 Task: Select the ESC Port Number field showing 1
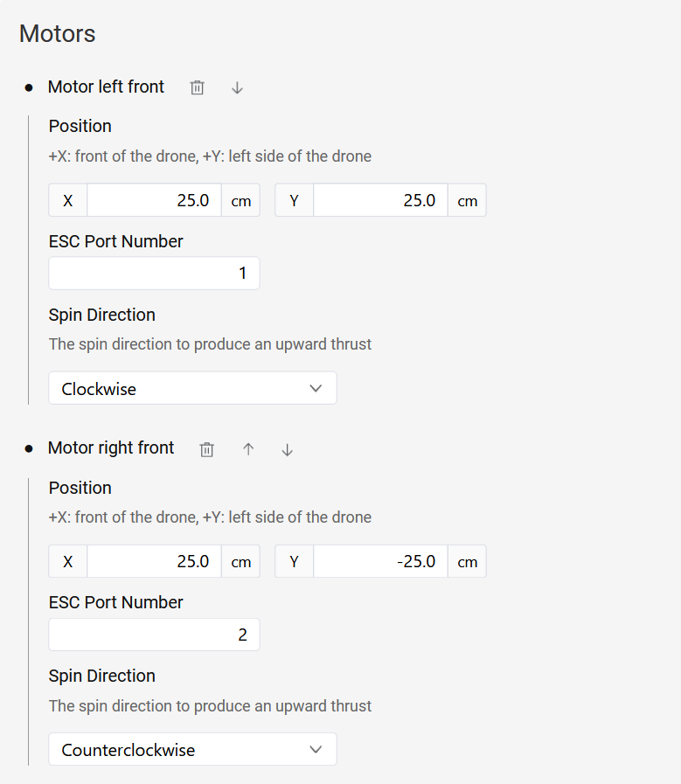click(154, 274)
